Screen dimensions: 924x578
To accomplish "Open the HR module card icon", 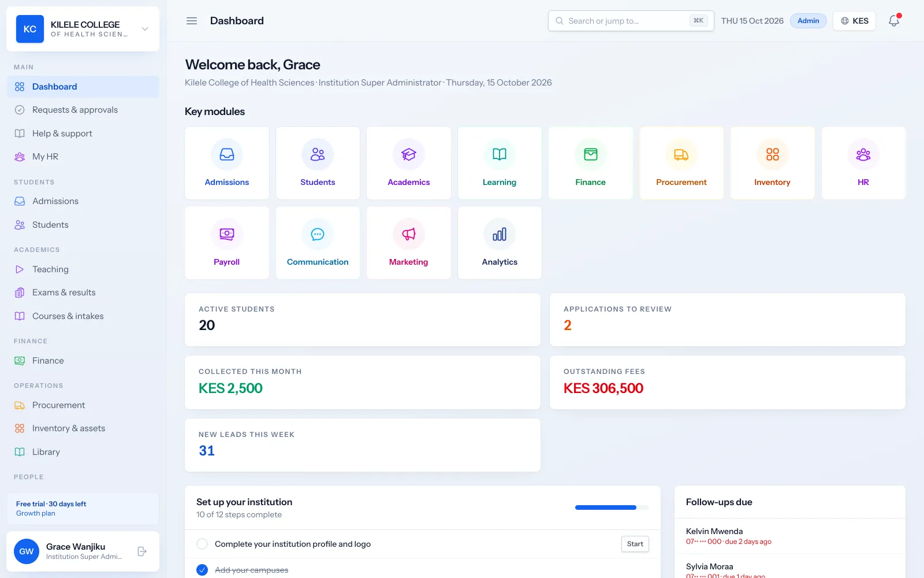I will click(x=863, y=154).
